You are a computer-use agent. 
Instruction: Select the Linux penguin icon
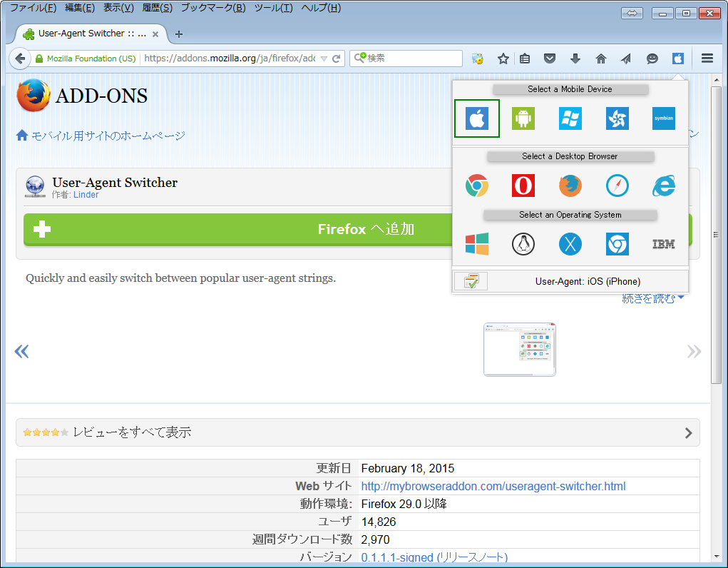pos(523,244)
